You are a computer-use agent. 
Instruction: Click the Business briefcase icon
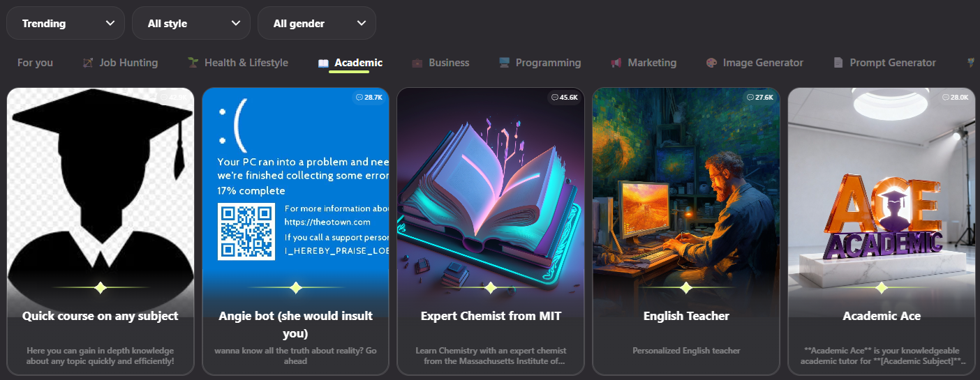click(x=417, y=63)
